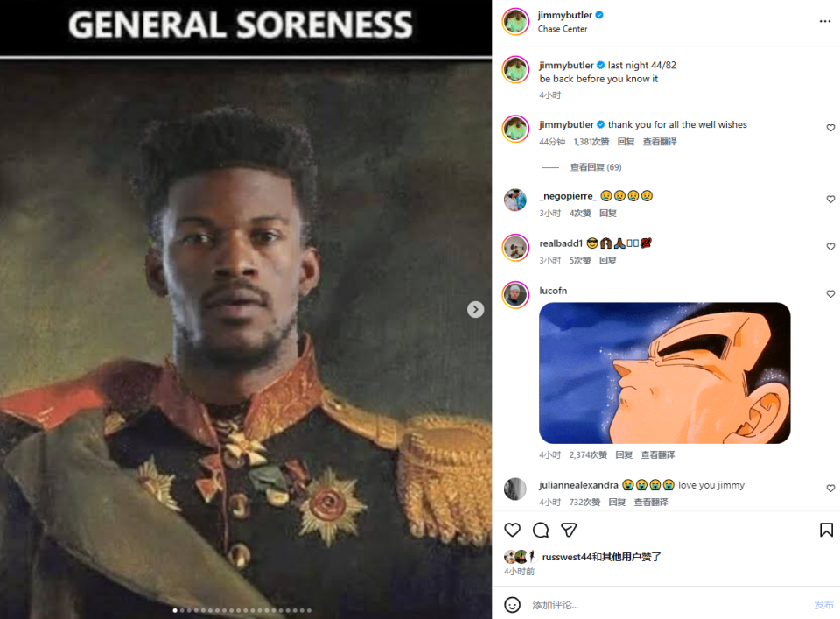Like the lucofn comment
Screen dimensions: 840x619
(830, 294)
